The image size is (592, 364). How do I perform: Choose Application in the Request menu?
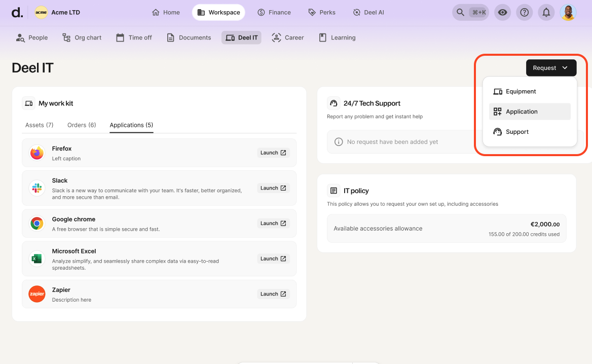point(522,112)
